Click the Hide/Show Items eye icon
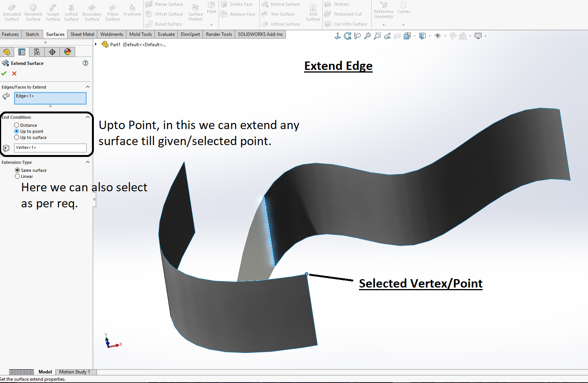 click(438, 36)
